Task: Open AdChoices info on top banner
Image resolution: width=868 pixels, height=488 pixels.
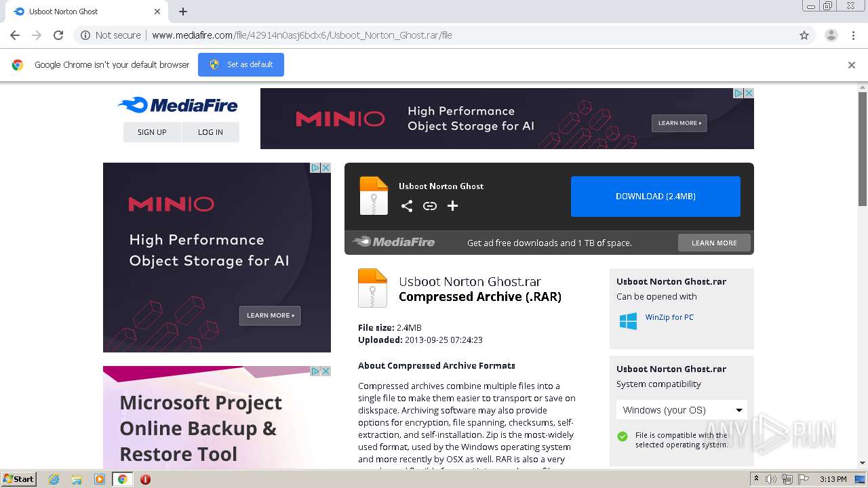Action: (738, 93)
